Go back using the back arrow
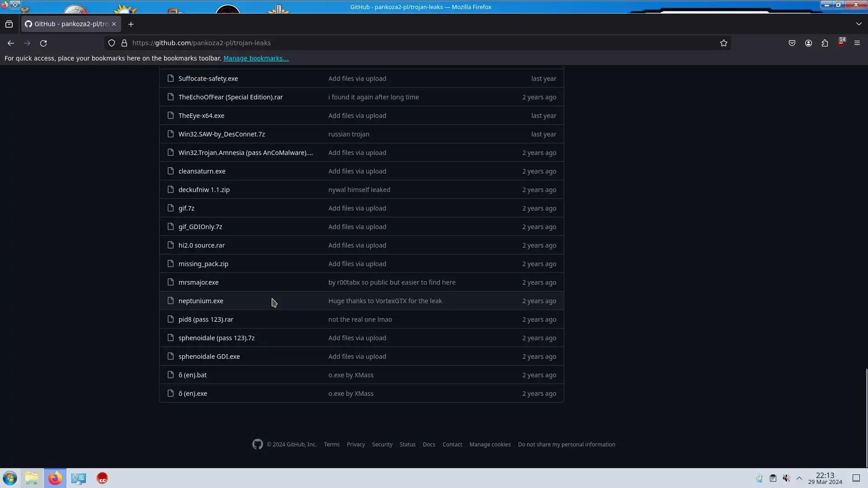 11,43
